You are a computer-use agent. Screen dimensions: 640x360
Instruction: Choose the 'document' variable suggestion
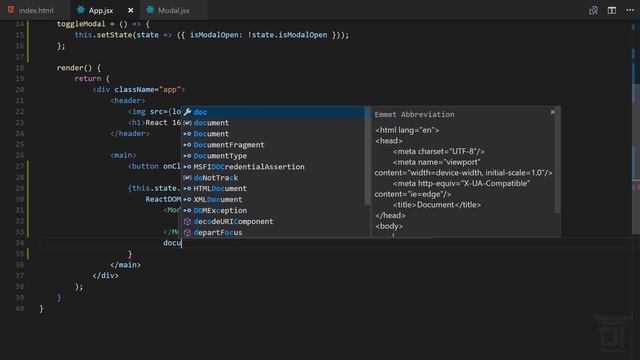coord(273,123)
